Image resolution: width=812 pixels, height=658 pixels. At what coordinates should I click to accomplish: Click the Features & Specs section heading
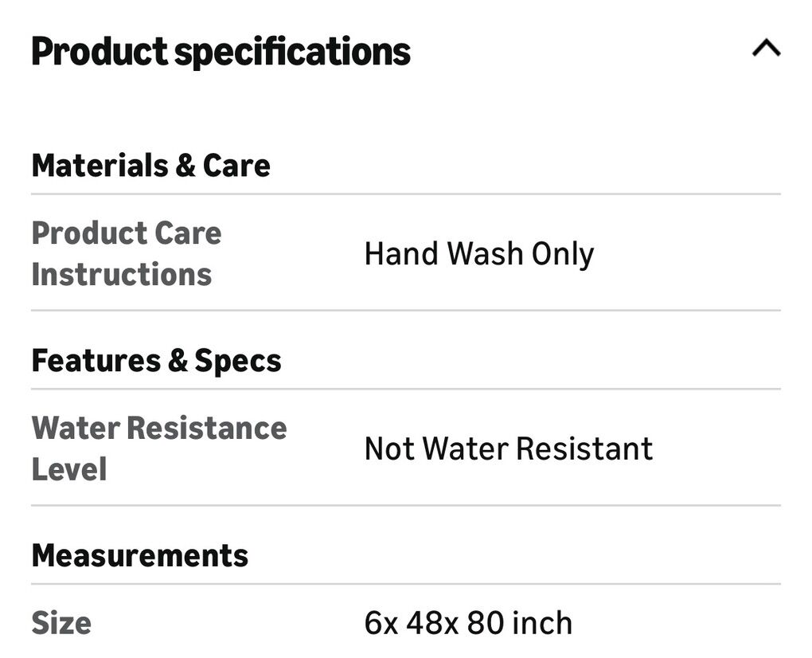[156, 360]
